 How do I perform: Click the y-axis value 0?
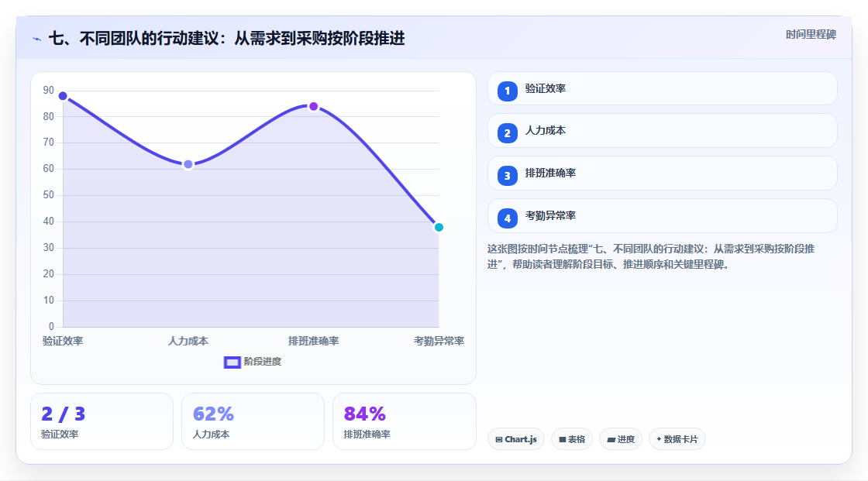coord(51,327)
